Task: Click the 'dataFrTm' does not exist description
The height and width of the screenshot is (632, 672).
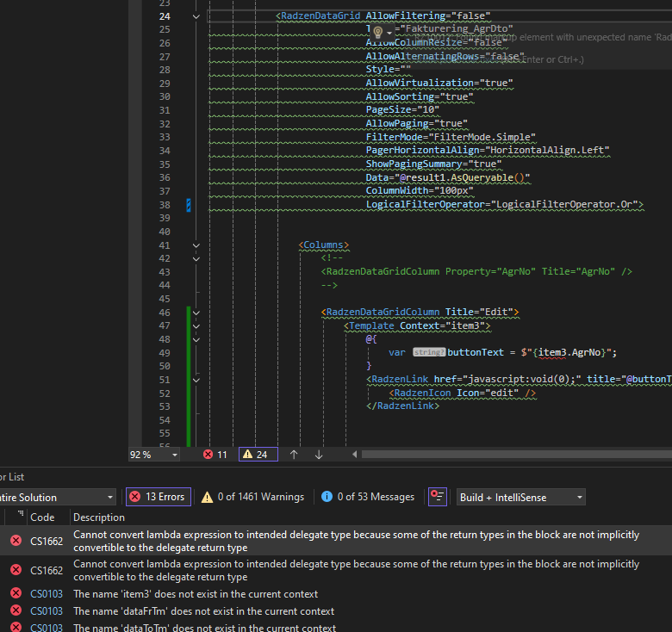Action: tap(203, 611)
